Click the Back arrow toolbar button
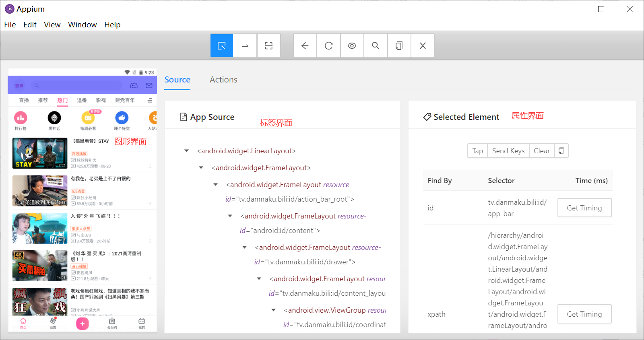Screen dimensions: 644x340 (305, 45)
